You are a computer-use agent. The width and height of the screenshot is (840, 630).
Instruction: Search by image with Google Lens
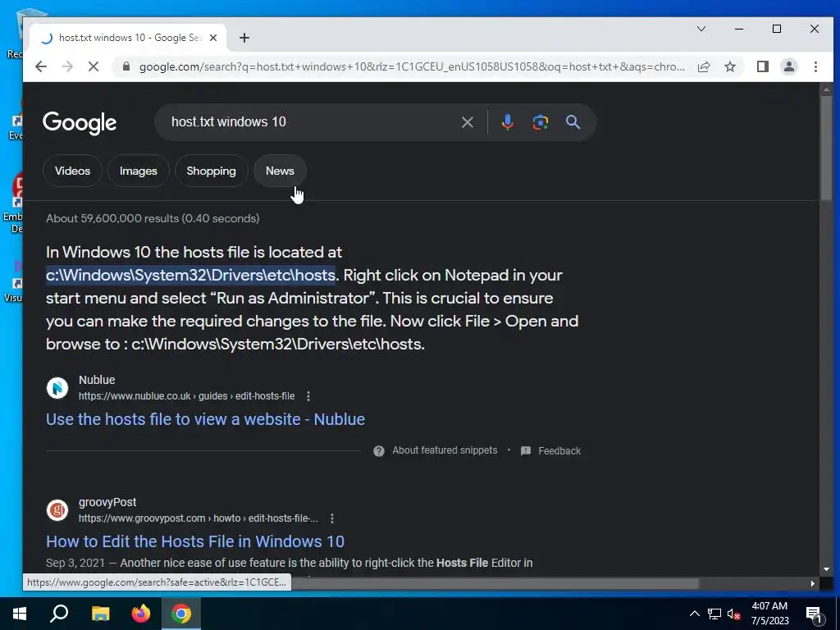click(x=540, y=122)
